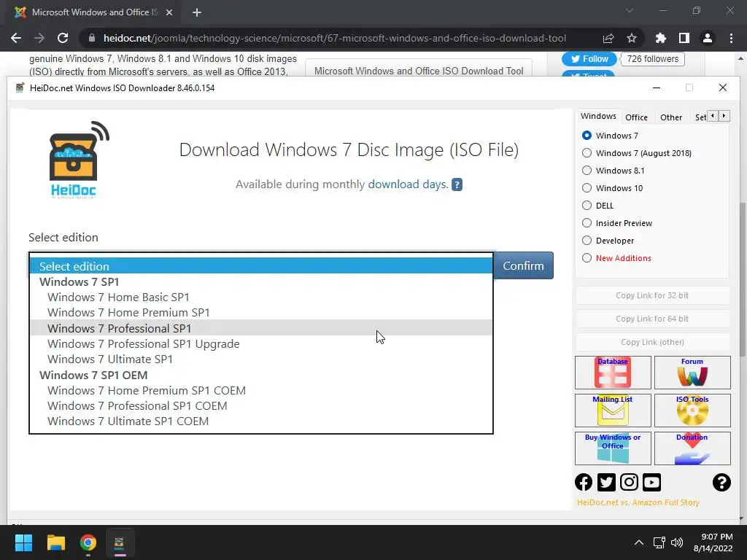
Task: Click the HeiDoc treasure chest logo
Action: tap(79, 160)
